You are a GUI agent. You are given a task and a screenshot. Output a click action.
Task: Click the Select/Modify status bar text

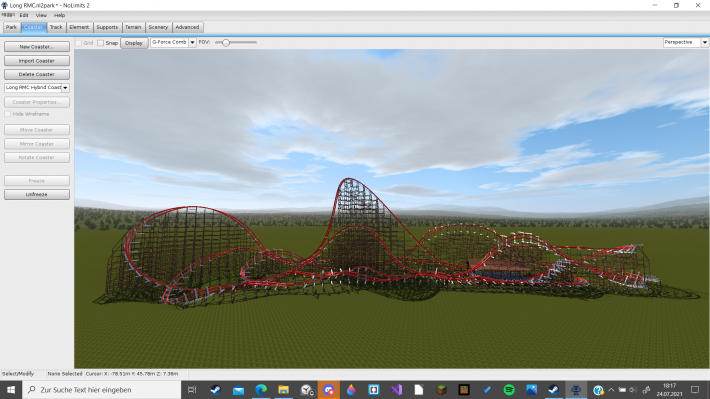[18, 374]
